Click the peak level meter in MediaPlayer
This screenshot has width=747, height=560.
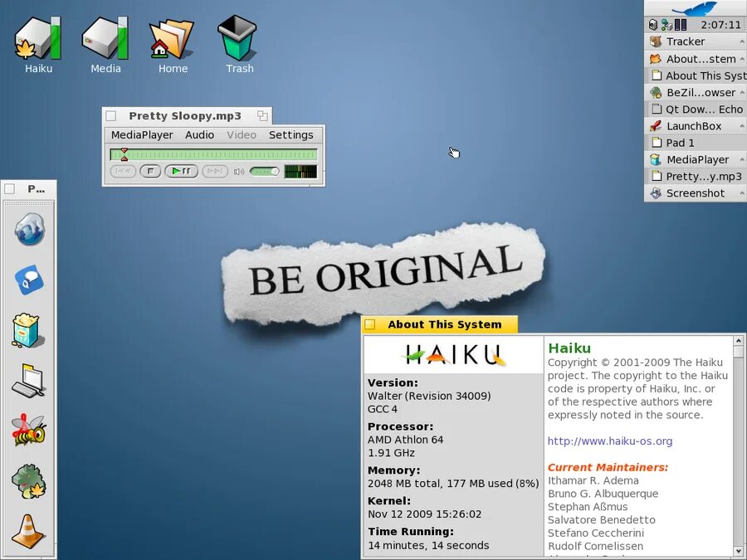300,172
